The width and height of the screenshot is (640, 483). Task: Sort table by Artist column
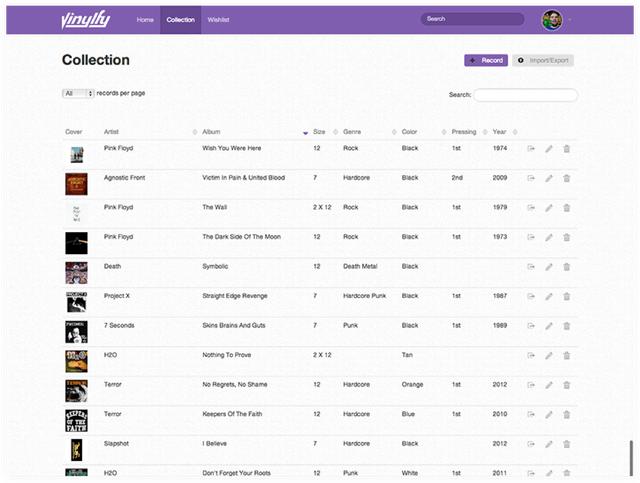(x=150, y=132)
